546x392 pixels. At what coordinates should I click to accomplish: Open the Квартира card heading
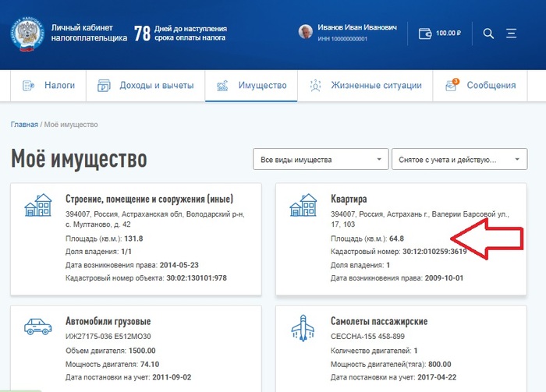(349, 199)
